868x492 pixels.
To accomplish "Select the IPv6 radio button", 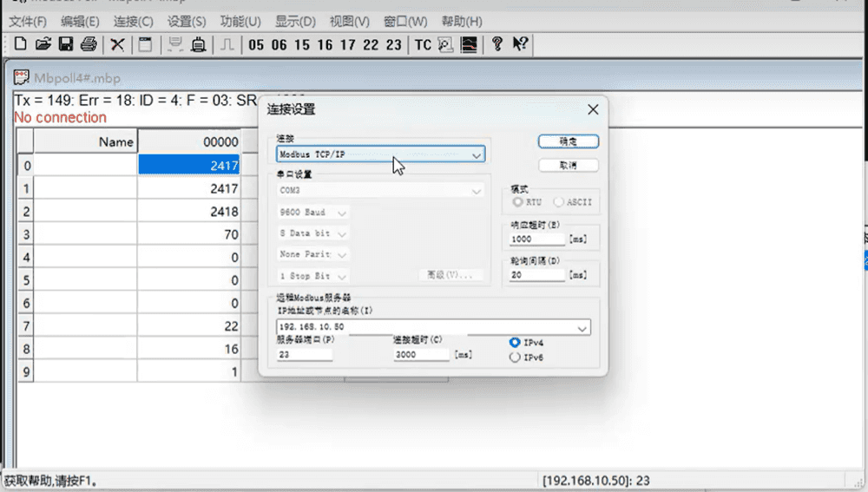I will (516, 357).
